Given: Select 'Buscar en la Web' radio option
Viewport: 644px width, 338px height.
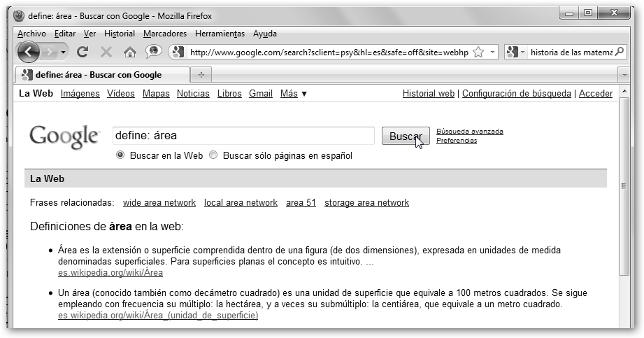Looking at the screenshot, I should [120, 155].
